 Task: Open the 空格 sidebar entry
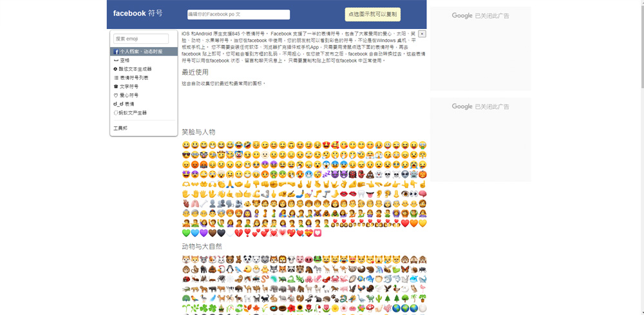click(144, 61)
